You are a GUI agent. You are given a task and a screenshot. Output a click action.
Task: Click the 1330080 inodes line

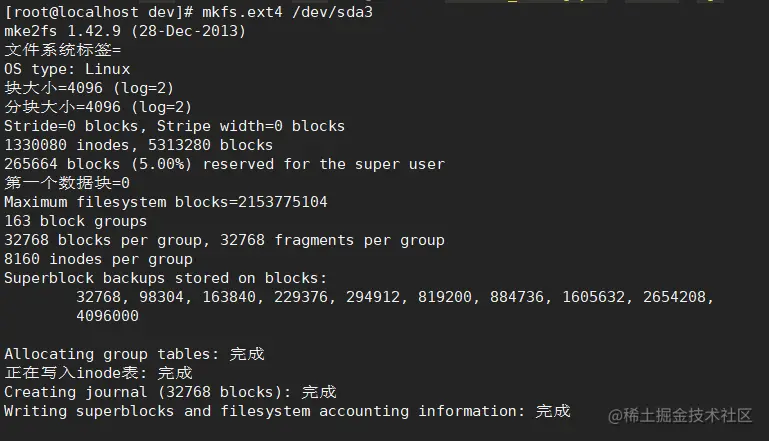click(138, 145)
